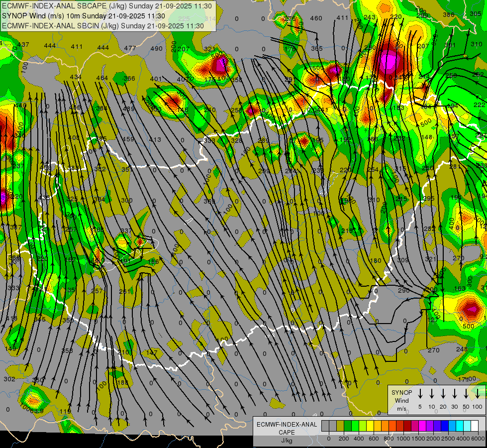Select the olive swatch in the CAPE scale
Viewport: 487px width, 448px height.
point(340,426)
